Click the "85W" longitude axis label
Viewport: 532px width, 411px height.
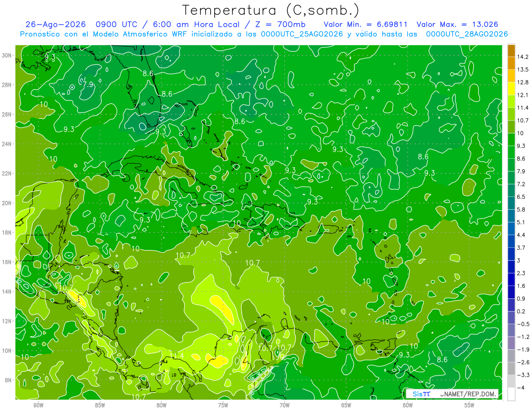coord(100,405)
